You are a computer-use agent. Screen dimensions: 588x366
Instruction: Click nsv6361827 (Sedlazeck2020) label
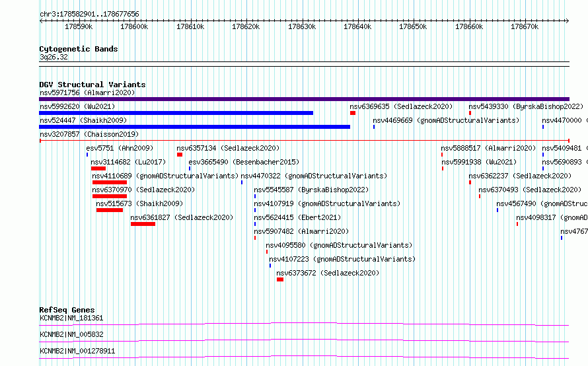point(182,217)
